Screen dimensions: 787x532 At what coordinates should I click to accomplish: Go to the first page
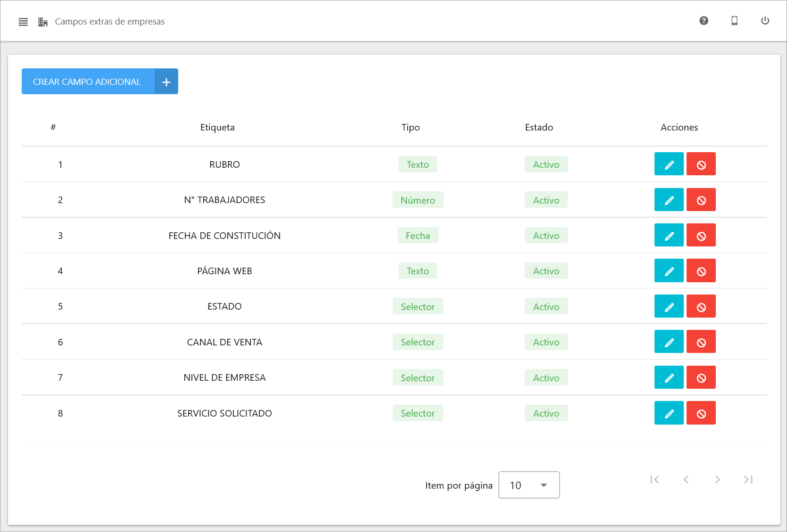[654, 479]
